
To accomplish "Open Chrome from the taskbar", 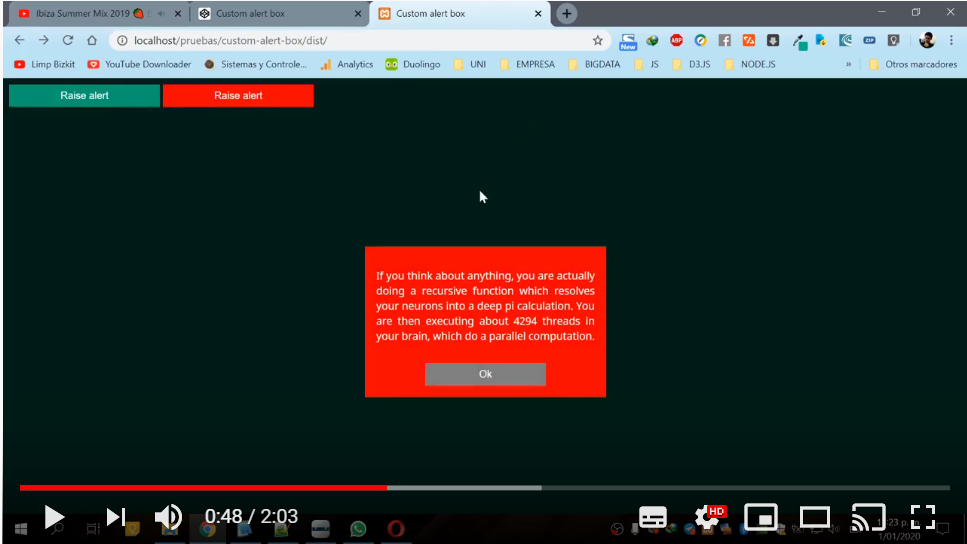I will [207, 529].
